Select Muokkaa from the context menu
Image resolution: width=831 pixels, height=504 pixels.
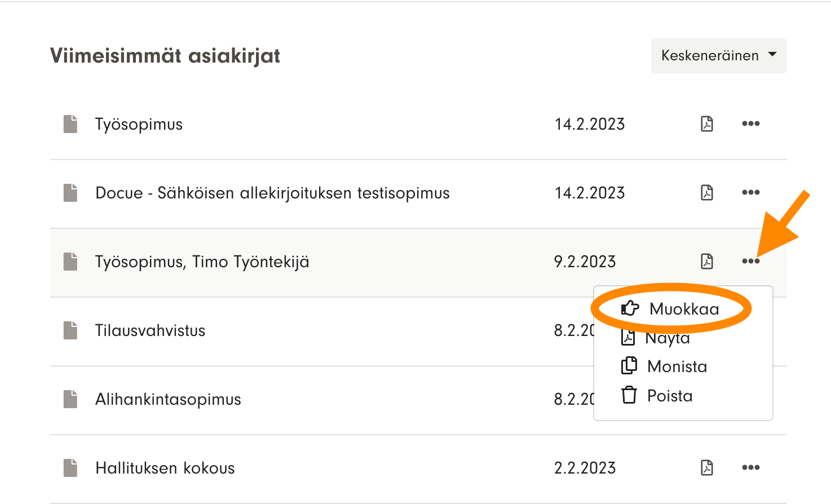click(683, 309)
